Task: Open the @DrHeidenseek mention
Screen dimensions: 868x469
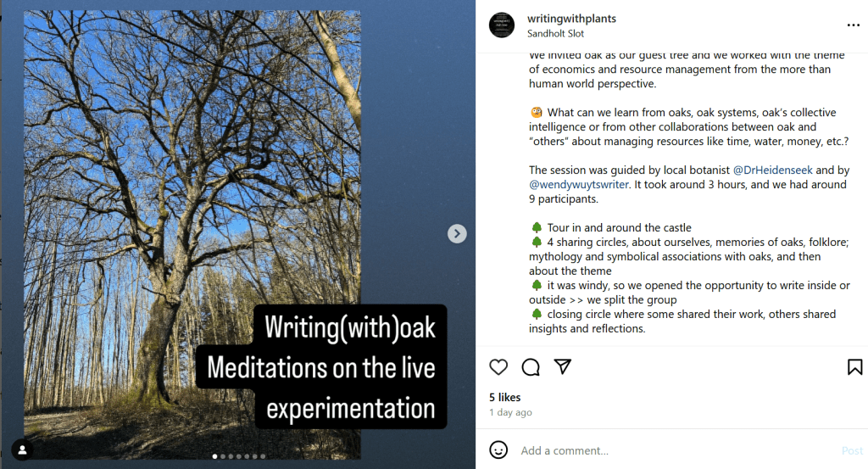Action: 773,170
